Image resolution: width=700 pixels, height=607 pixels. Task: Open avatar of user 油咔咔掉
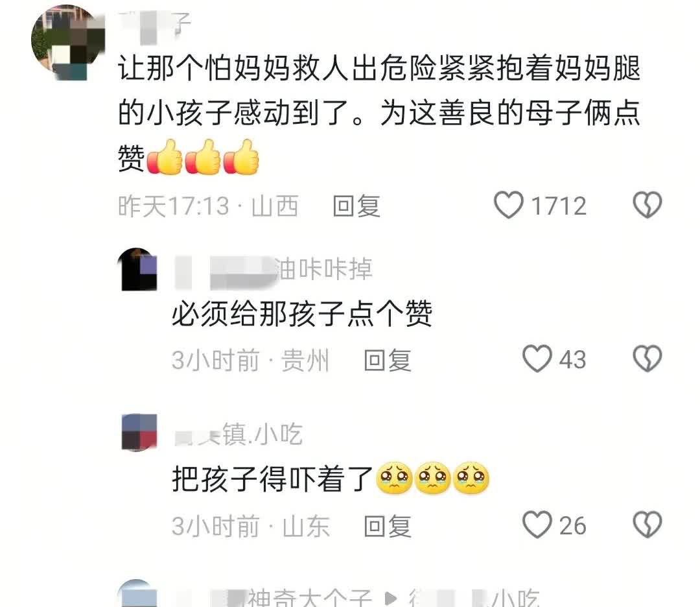point(137,269)
